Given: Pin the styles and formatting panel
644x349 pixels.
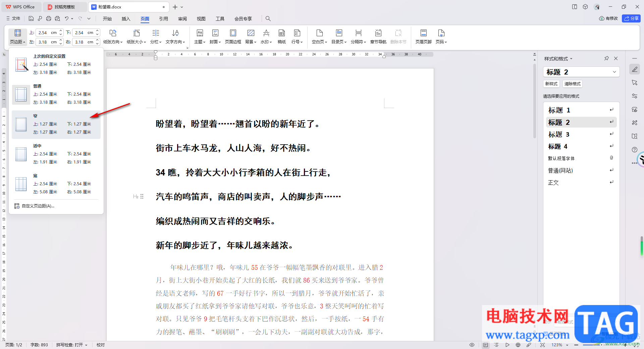Looking at the screenshot, I should tap(606, 58).
